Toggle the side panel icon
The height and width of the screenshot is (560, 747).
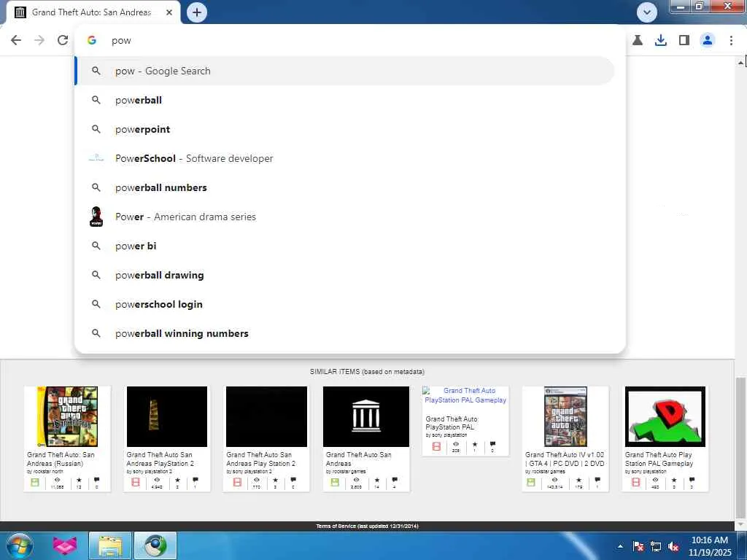684,40
